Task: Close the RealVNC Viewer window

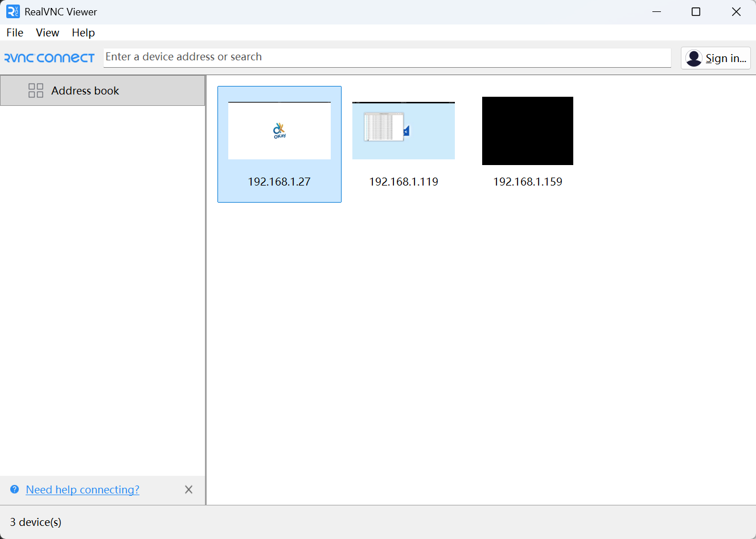Action: coord(736,11)
